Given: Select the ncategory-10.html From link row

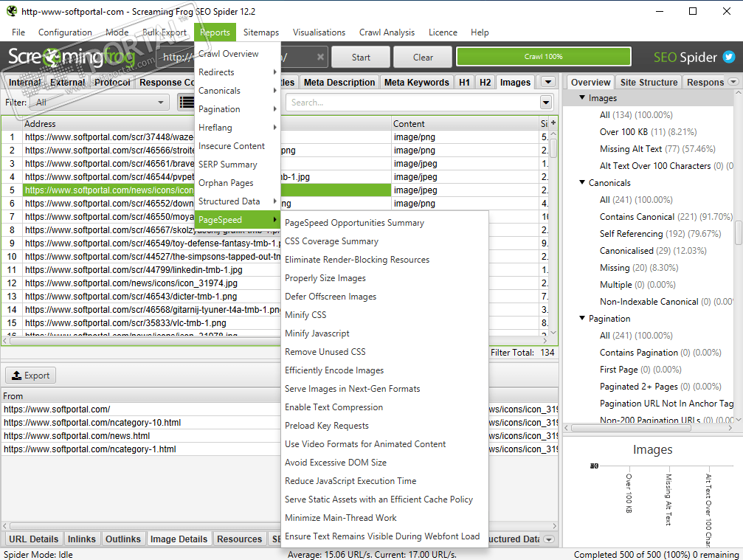Looking at the screenshot, I should pos(92,423).
